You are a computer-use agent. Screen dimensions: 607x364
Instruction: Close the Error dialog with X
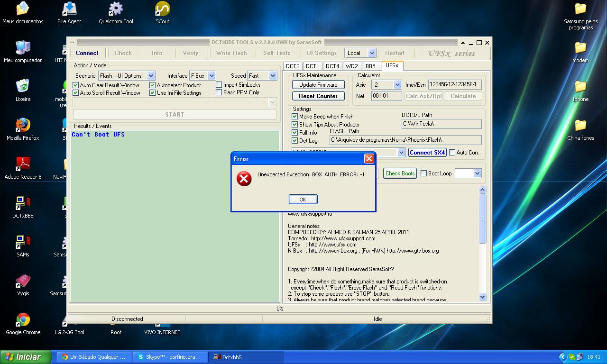coord(368,158)
